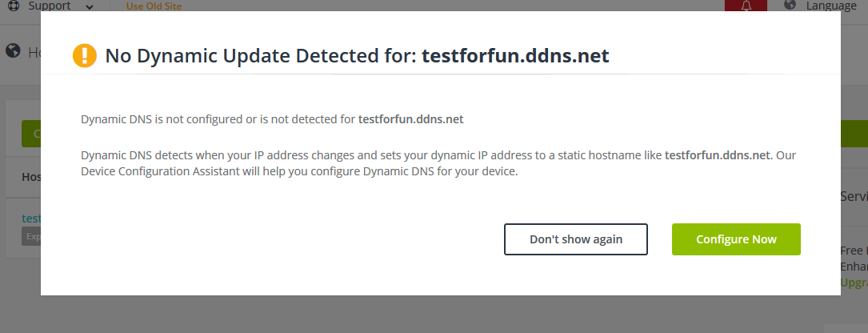Click the bold hostname ending the first paragraph
This screenshot has width=868, height=333.
click(x=410, y=119)
